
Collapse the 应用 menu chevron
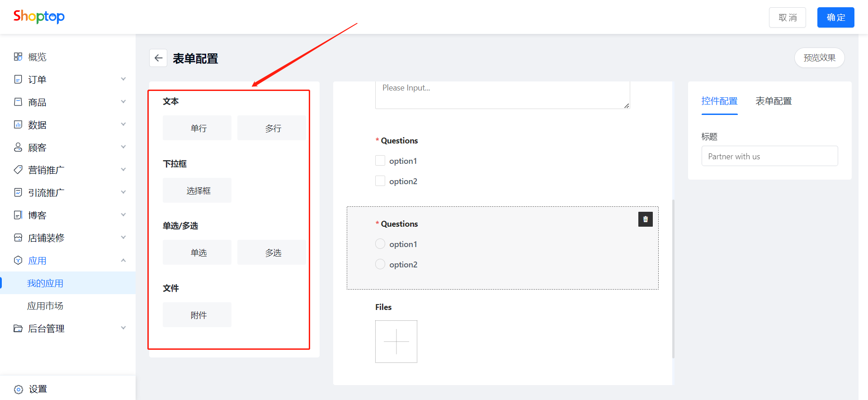tap(123, 260)
